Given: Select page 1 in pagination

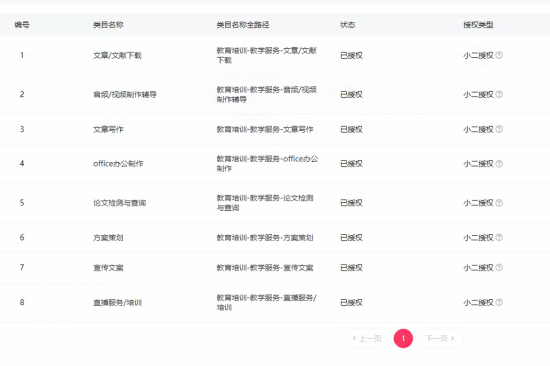Looking at the screenshot, I should (x=403, y=338).
